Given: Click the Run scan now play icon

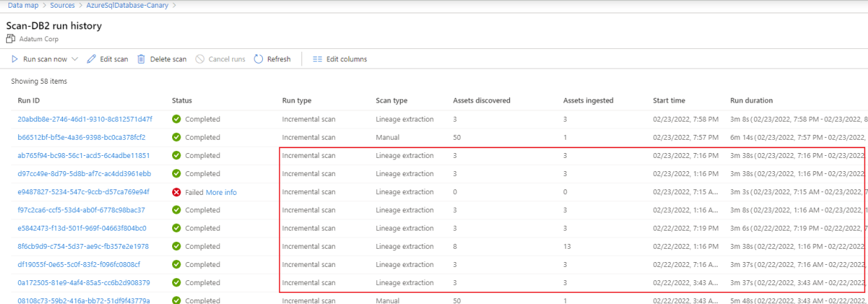Looking at the screenshot, I should (x=14, y=59).
